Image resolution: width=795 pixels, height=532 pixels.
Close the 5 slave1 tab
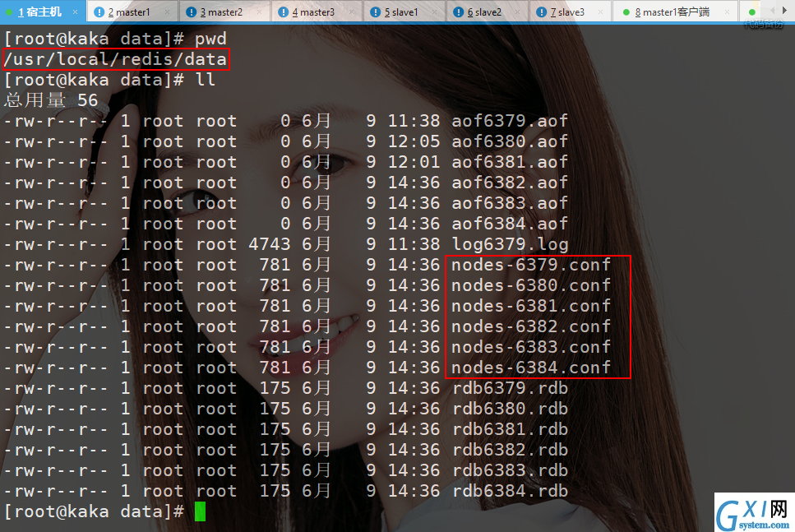click(x=435, y=12)
